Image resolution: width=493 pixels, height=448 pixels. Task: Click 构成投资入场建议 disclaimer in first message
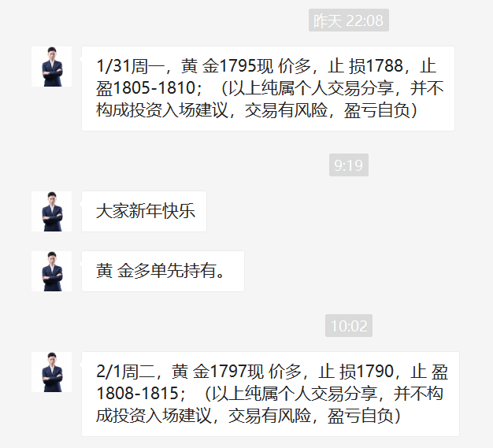tap(162, 110)
